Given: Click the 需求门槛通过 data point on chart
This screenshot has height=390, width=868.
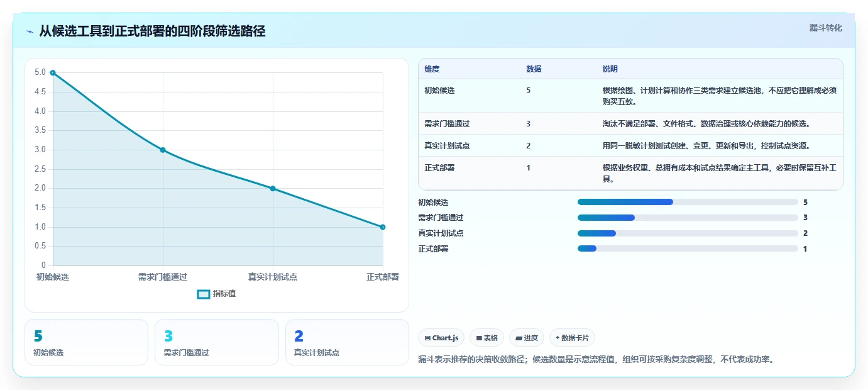Looking at the screenshot, I should pos(163,150).
